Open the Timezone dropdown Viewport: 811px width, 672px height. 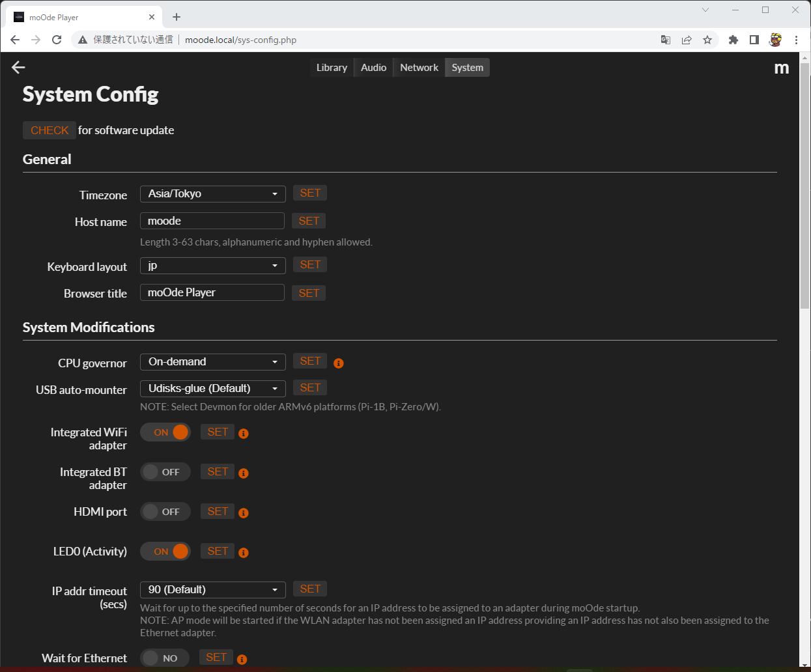click(x=213, y=194)
